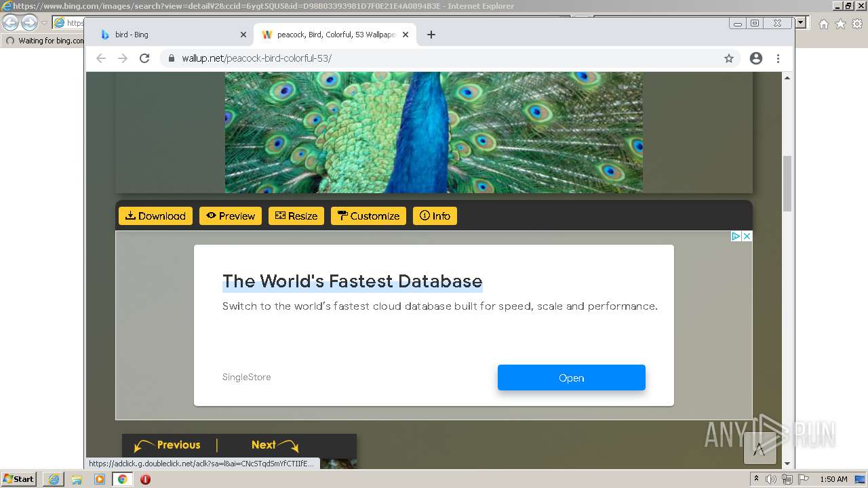
Task: Minimize the Chrome window
Action: pos(737,23)
